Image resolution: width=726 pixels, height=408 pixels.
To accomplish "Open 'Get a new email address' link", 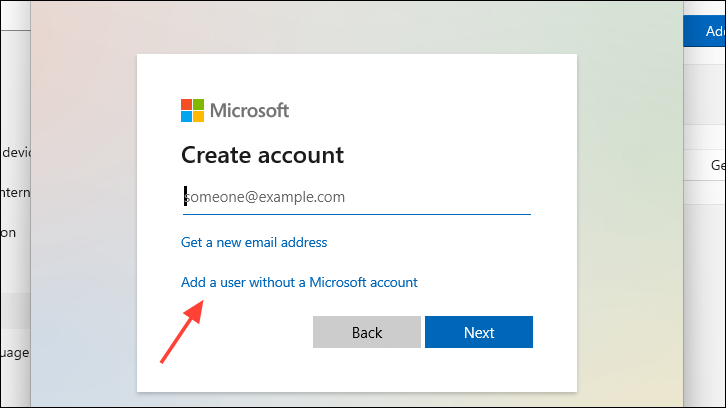I will [254, 242].
